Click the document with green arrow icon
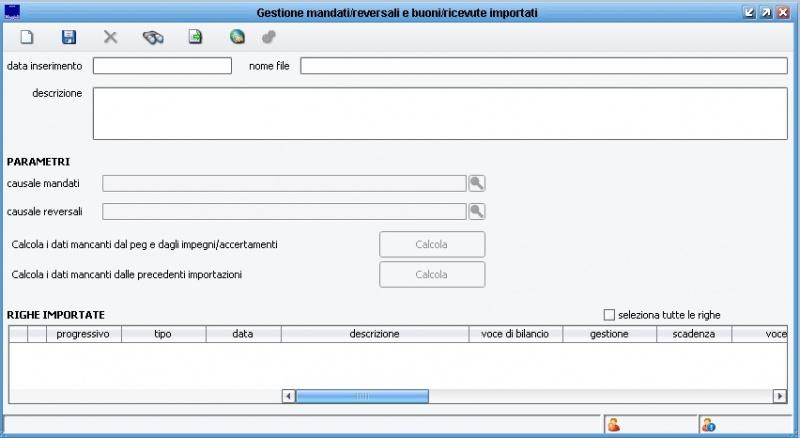The width and height of the screenshot is (800, 438). point(195,38)
